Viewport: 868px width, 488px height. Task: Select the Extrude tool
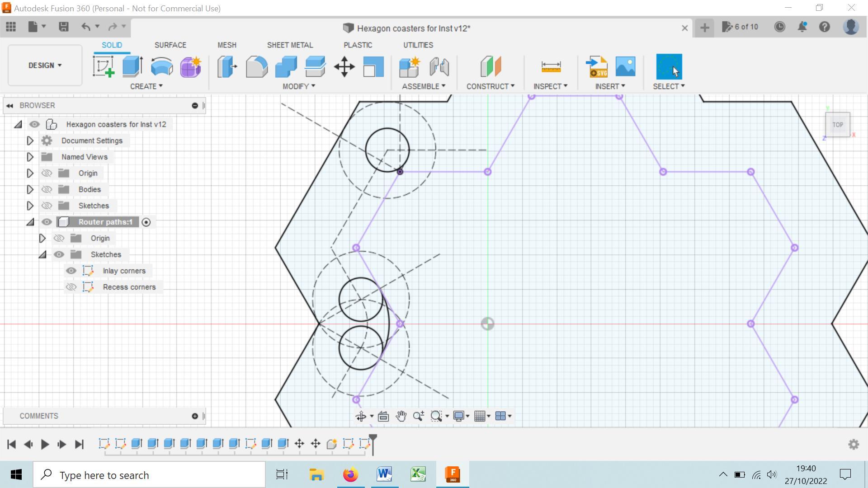click(132, 67)
